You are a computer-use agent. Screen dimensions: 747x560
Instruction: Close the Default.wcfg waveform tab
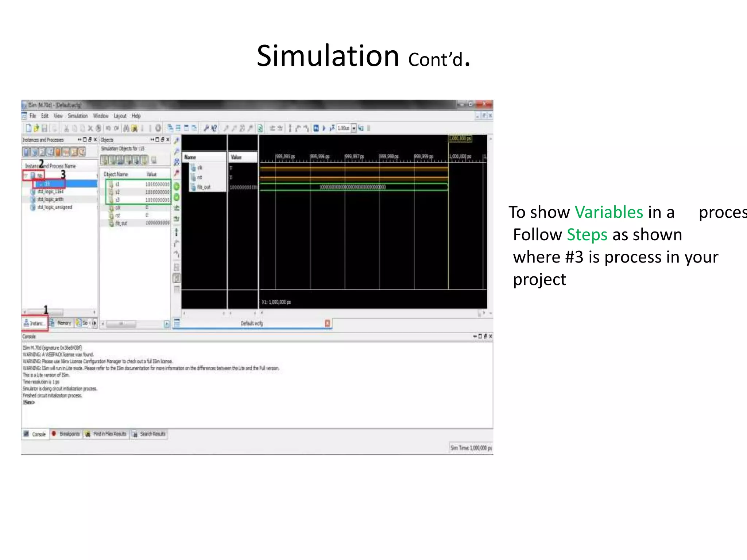click(x=327, y=323)
